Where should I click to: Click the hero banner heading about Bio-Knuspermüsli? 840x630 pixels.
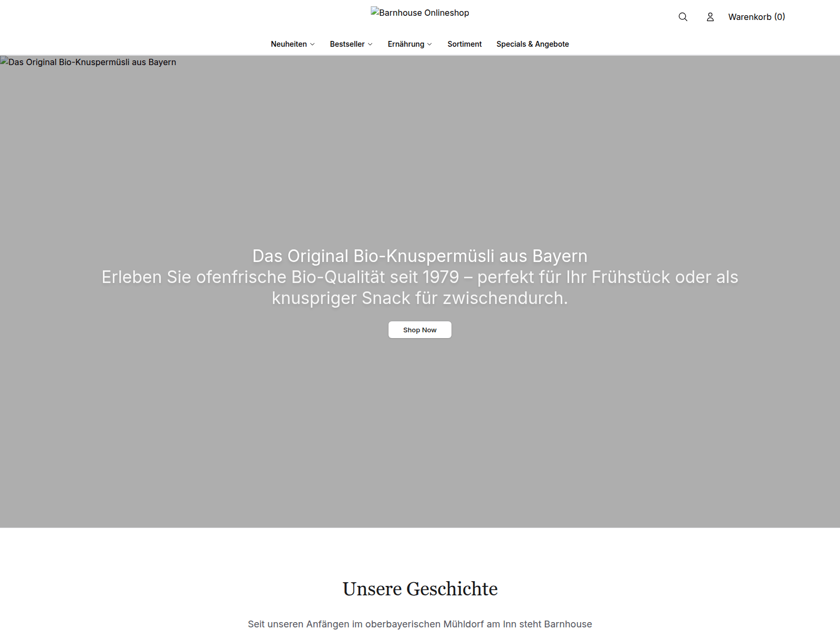[x=420, y=256]
